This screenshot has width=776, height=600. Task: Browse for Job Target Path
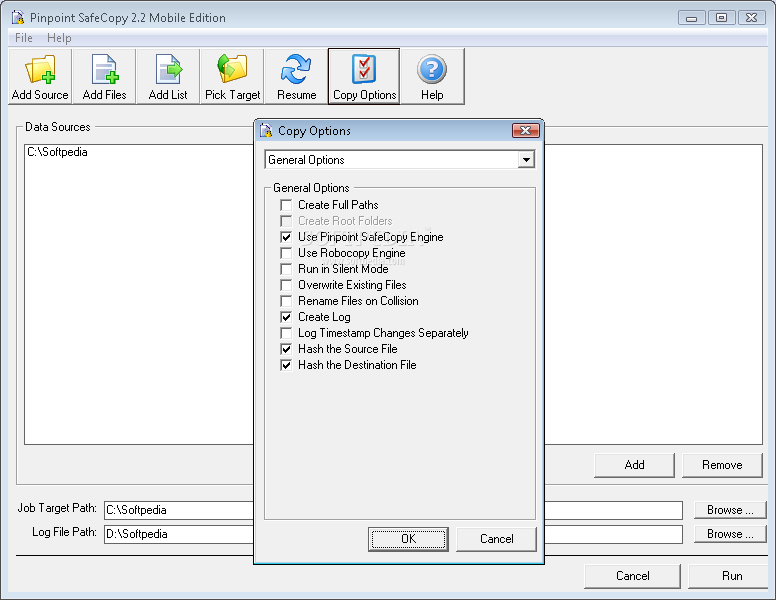click(x=730, y=510)
